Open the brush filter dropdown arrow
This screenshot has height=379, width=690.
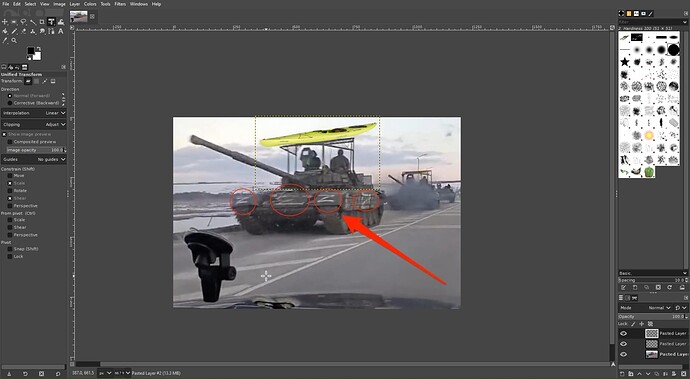[x=685, y=22]
